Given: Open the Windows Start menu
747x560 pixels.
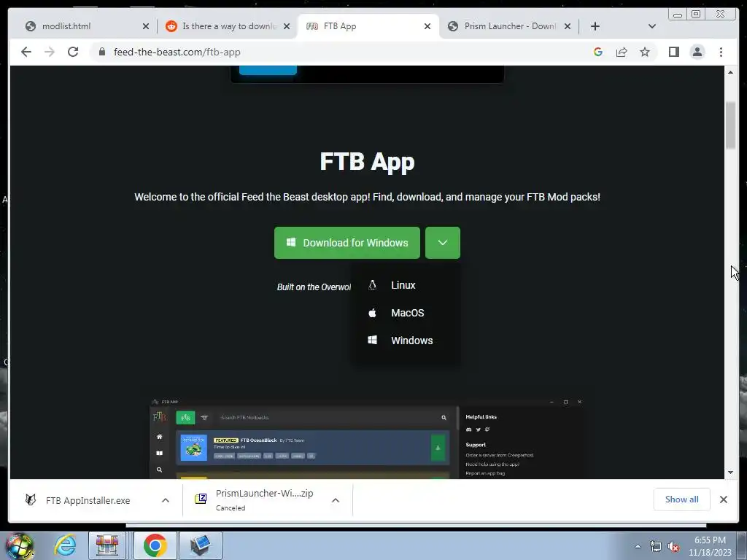Looking at the screenshot, I should click(x=19, y=545).
